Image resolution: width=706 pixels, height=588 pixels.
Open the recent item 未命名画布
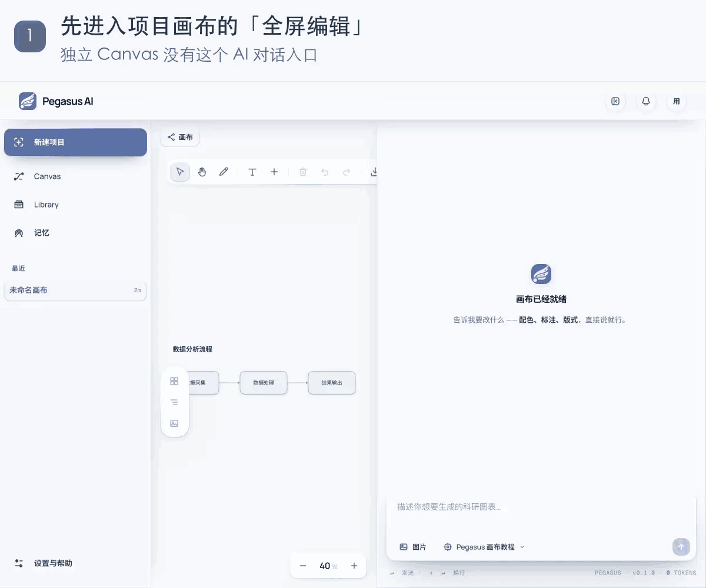[75, 290]
